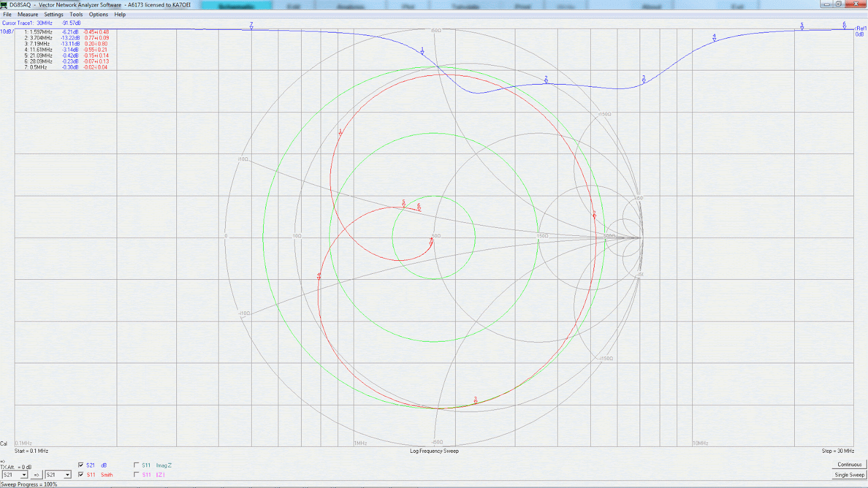Click the Stop = 30 MHz label

pos(838,451)
